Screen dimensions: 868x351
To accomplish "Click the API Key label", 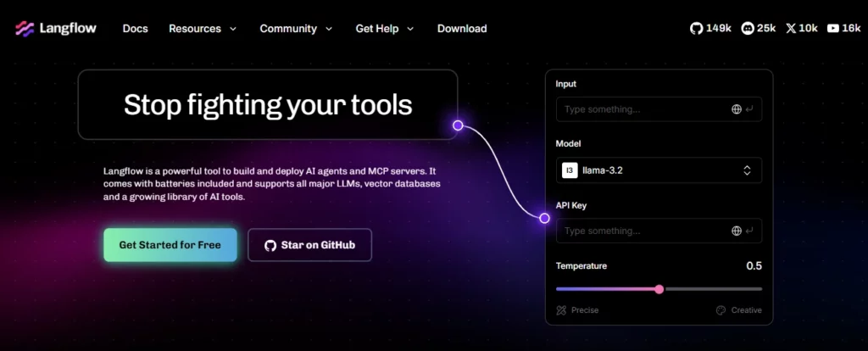I will pos(571,205).
